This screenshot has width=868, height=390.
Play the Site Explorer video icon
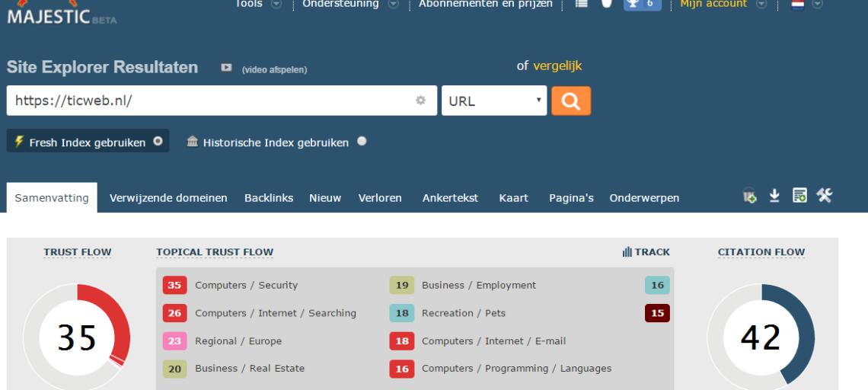(226, 68)
